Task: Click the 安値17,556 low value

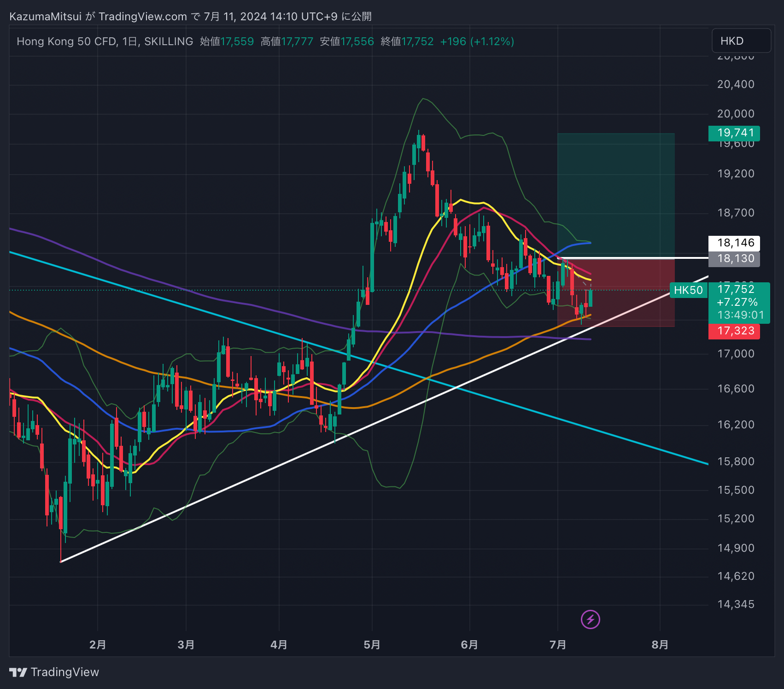Action: pos(346,41)
